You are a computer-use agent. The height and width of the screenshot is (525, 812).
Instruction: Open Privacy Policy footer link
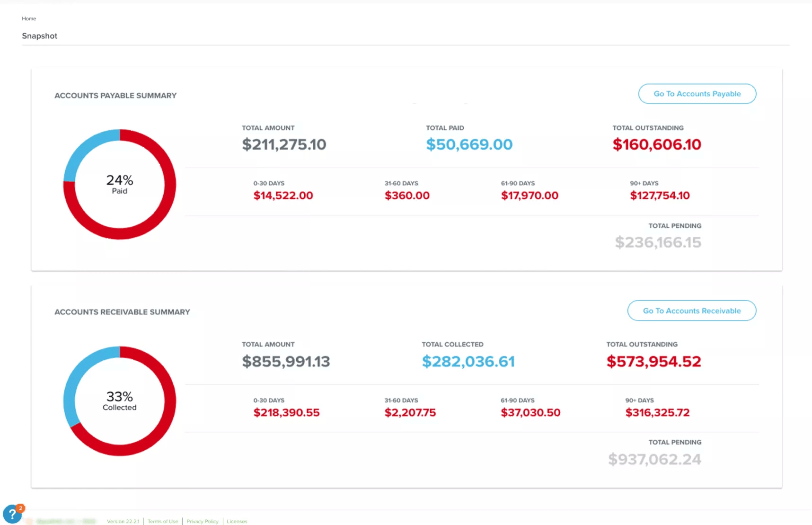coord(203,521)
